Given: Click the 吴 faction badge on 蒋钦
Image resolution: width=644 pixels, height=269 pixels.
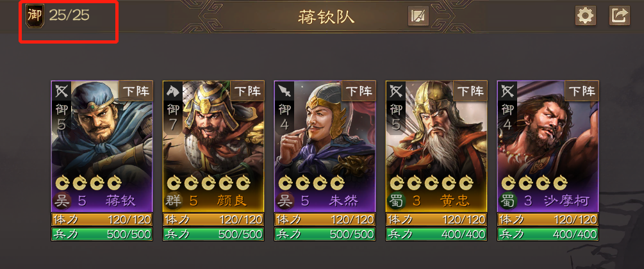Looking at the screenshot, I should 62,201.
